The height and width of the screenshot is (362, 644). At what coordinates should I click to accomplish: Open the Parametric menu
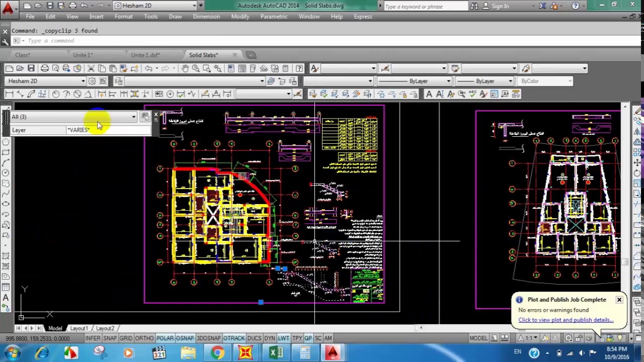pos(273,17)
